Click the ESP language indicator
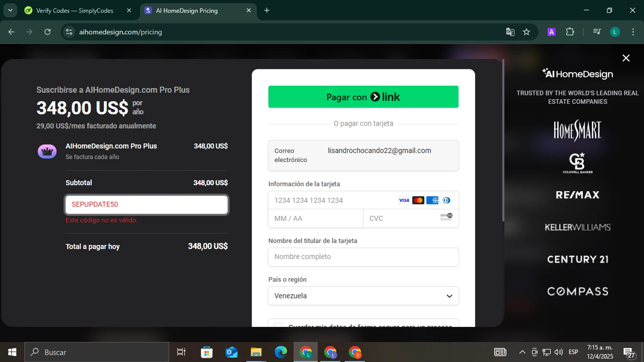 click(x=573, y=352)
